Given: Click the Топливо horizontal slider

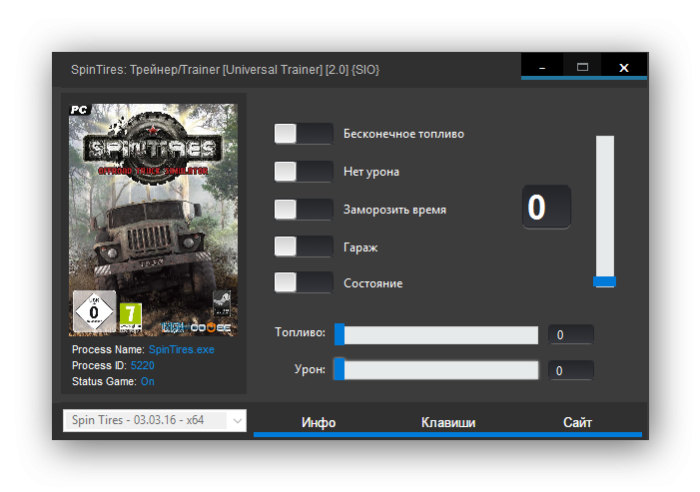Looking at the screenshot, I should [x=436, y=334].
